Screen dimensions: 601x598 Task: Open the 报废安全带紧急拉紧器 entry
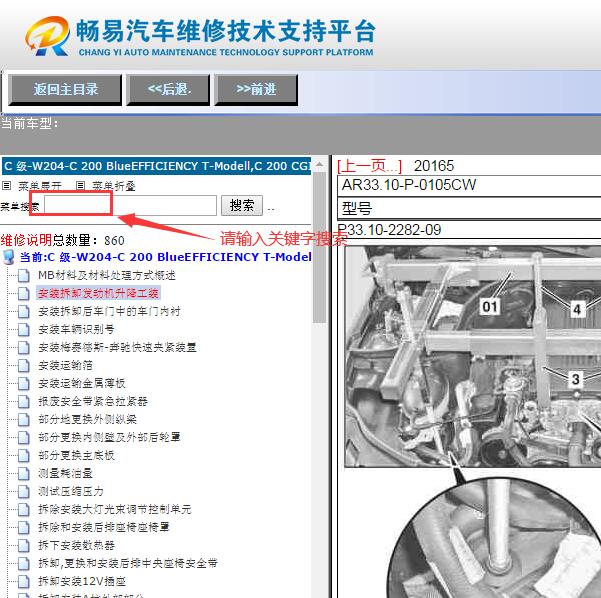tap(93, 401)
